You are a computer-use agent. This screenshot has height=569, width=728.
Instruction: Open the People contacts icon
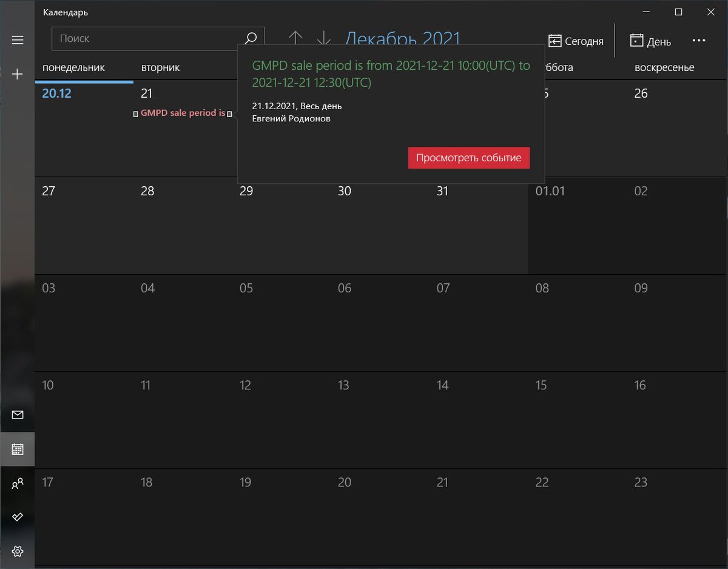[x=18, y=483]
